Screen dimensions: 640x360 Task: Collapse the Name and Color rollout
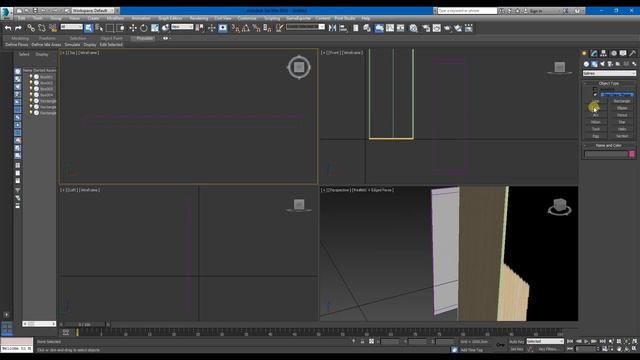pyautogui.click(x=609, y=146)
